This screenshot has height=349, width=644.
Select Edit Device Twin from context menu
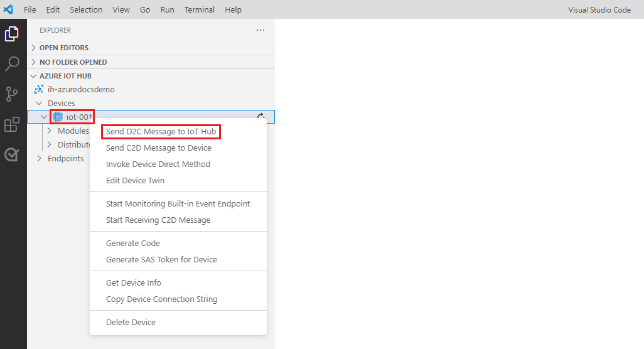135,181
